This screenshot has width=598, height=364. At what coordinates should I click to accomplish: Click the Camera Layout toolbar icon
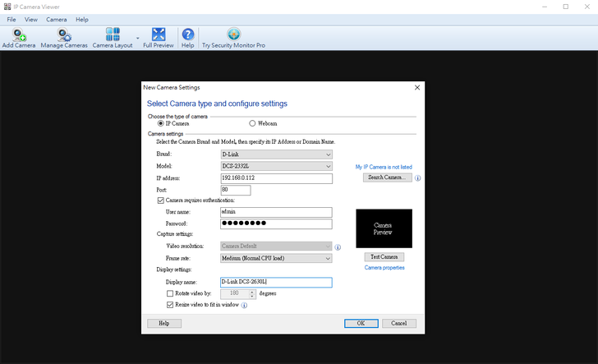pos(113,35)
